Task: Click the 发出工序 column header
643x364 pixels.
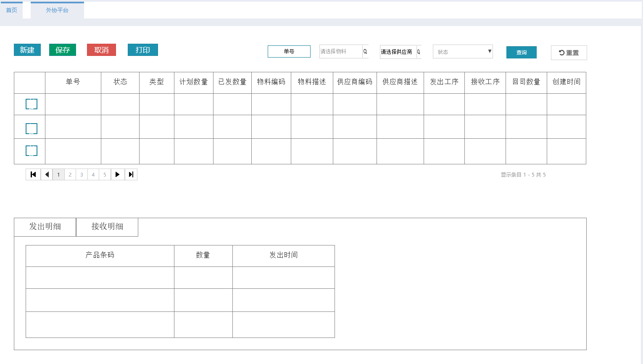Action: pos(444,82)
